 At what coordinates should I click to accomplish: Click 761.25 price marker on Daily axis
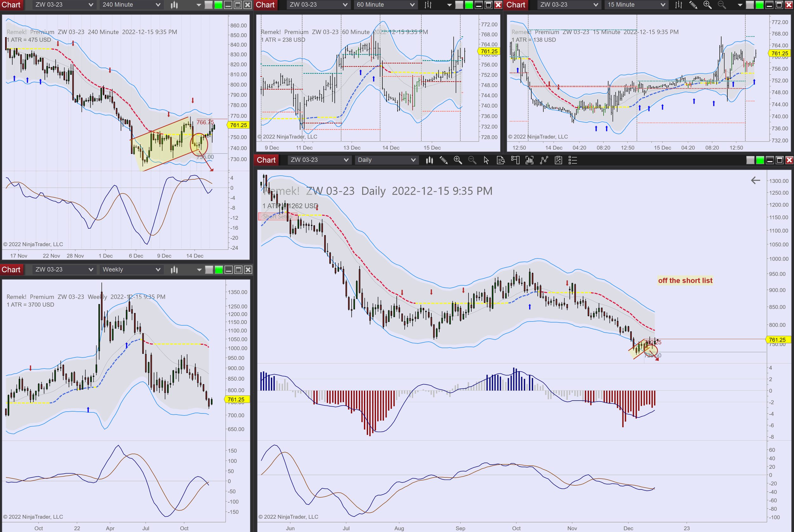[x=777, y=340]
